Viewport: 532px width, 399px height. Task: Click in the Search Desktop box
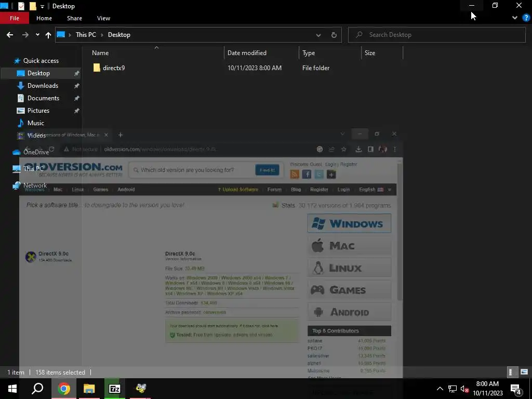[x=436, y=35]
